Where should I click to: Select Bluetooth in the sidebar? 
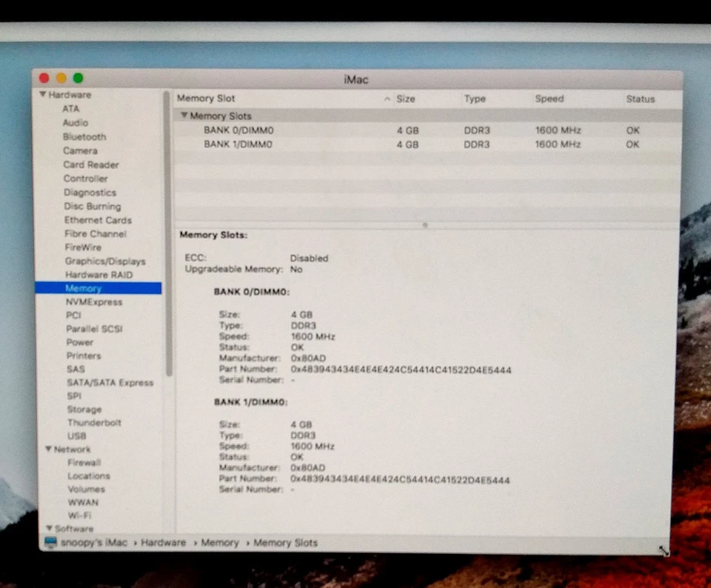tap(84, 137)
